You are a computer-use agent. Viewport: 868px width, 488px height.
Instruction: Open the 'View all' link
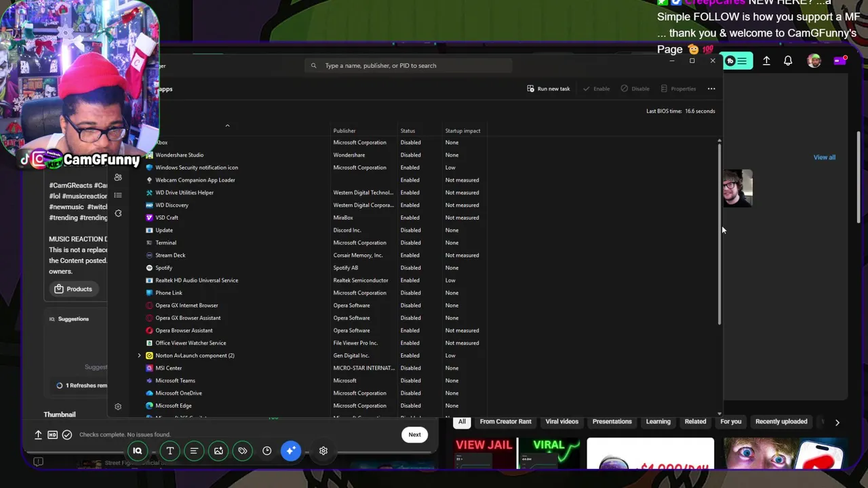click(x=825, y=157)
